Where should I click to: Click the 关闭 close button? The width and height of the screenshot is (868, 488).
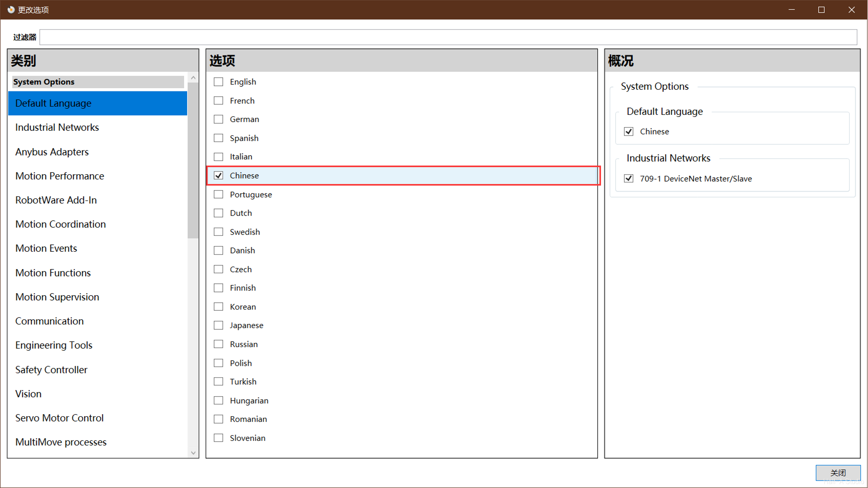point(838,472)
